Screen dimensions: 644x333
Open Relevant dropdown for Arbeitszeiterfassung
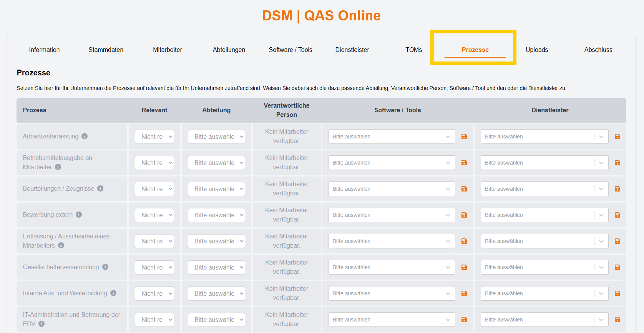tap(154, 137)
